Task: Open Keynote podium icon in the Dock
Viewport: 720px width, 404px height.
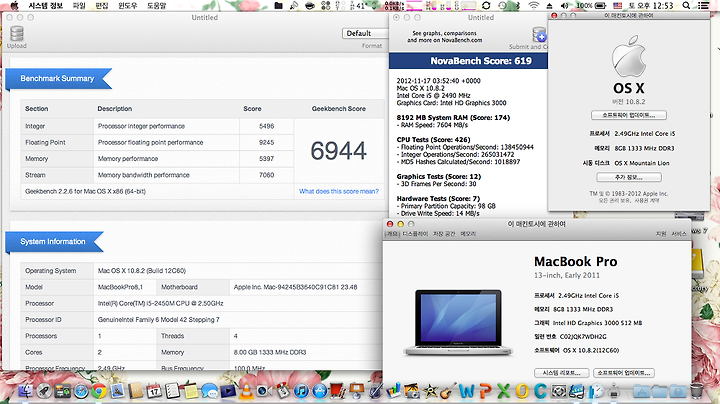Action: pyautogui.click(x=357, y=391)
